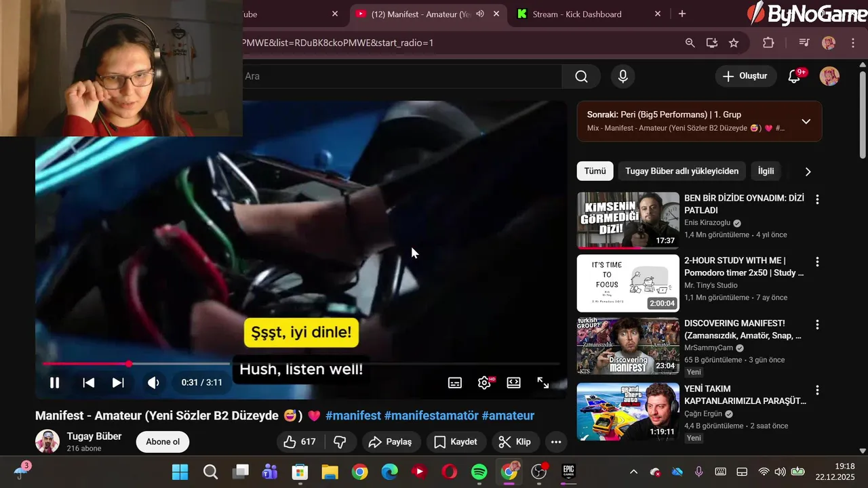The height and width of the screenshot is (488, 868).
Task: Open the Chrome extensions puzzle icon
Action: coord(768,43)
